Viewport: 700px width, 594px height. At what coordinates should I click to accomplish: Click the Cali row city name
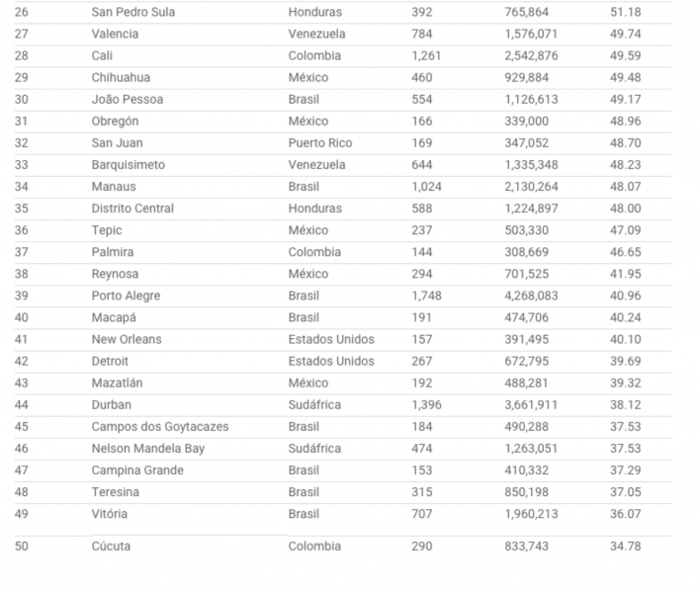[102, 55]
